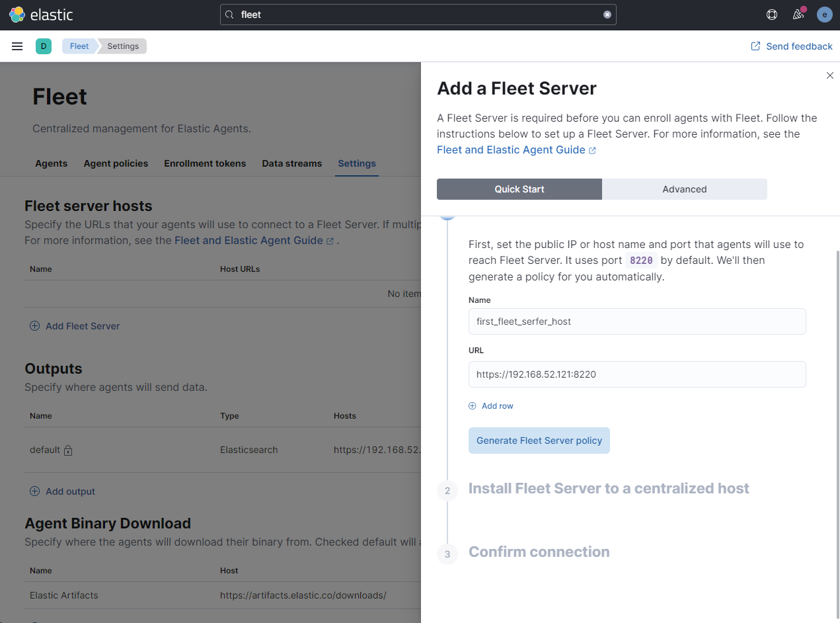Viewport: 840px width, 623px height.
Task: Switch to the Agent policies tab
Action: [x=116, y=163]
